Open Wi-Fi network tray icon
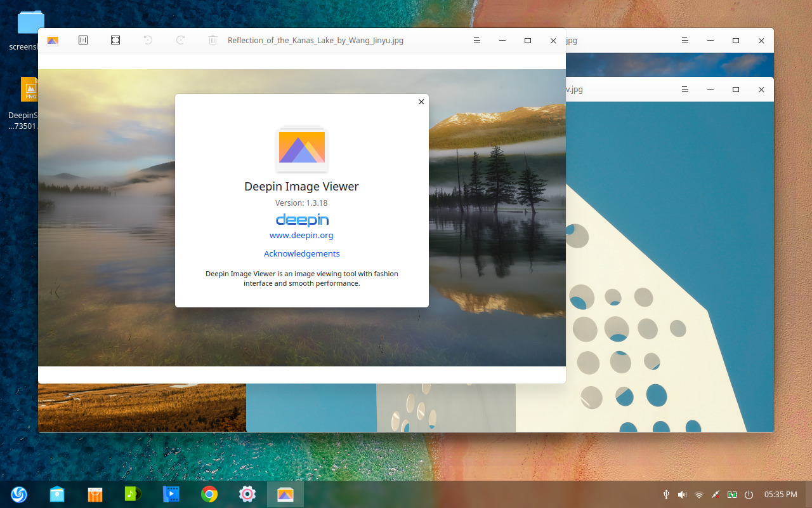The height and width of the screenshot is (508, 812). point(698,494)
